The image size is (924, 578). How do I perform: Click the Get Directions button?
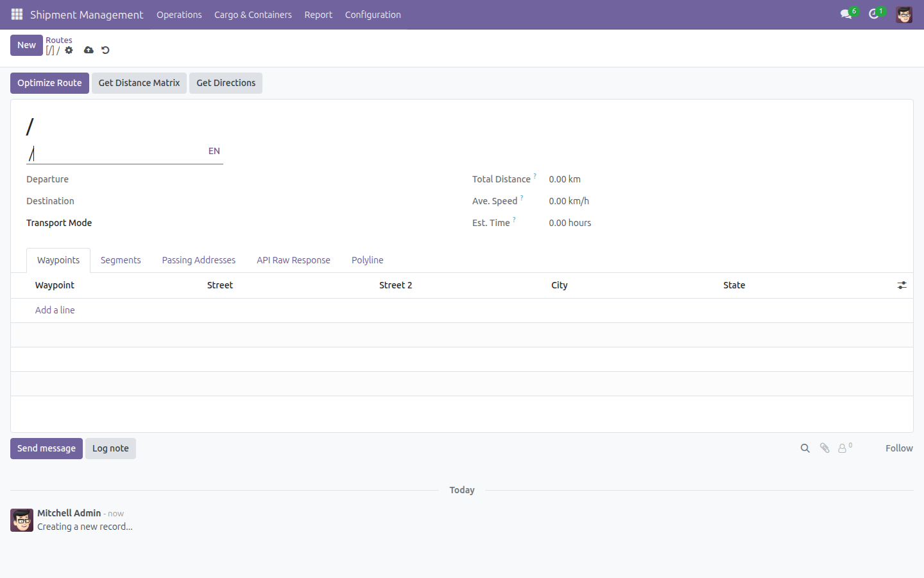(x=226, y=83)
